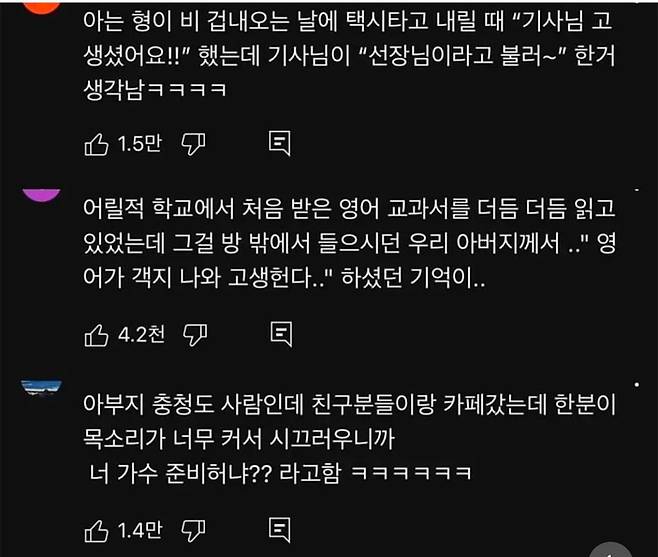
Task: Dislike the taxi driver 선장님 comment
Action: (193, 144)
